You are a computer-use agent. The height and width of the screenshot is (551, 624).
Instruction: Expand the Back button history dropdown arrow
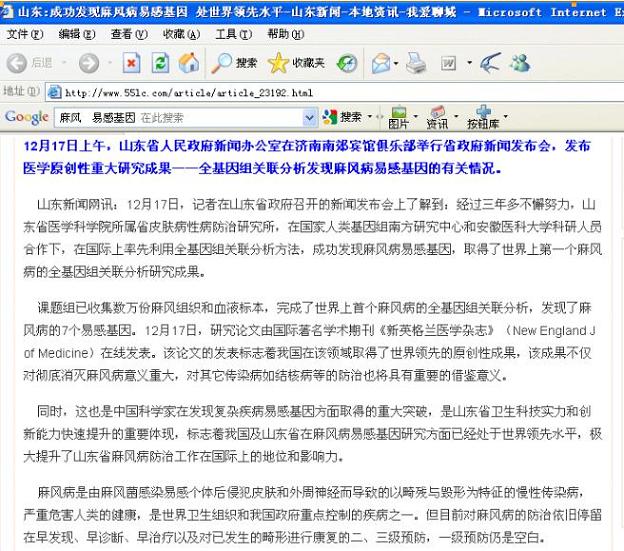[x=64, y=62]
